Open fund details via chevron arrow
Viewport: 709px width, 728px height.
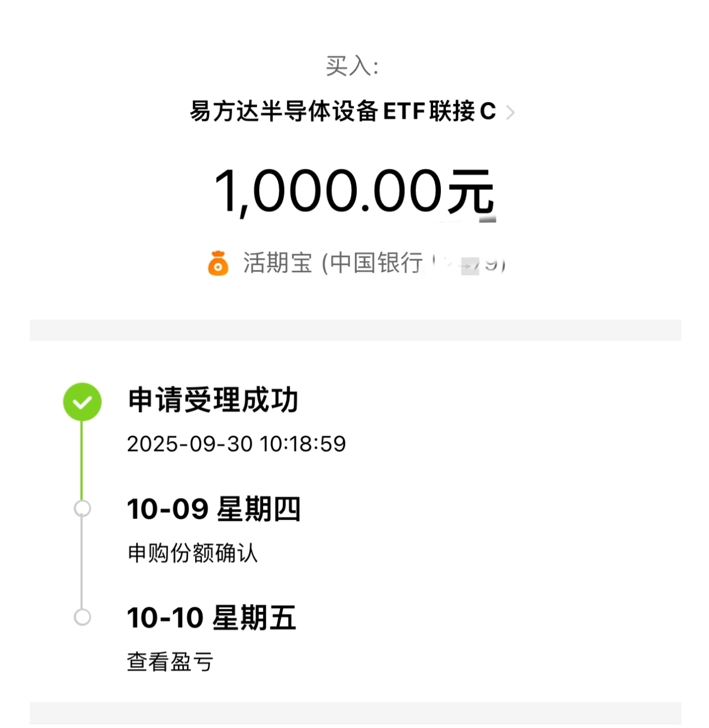(x=510, y=113)
